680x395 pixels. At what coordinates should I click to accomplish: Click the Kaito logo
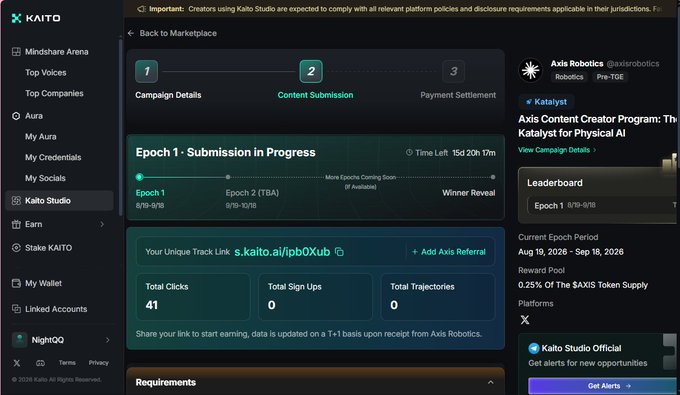[36, 18]
